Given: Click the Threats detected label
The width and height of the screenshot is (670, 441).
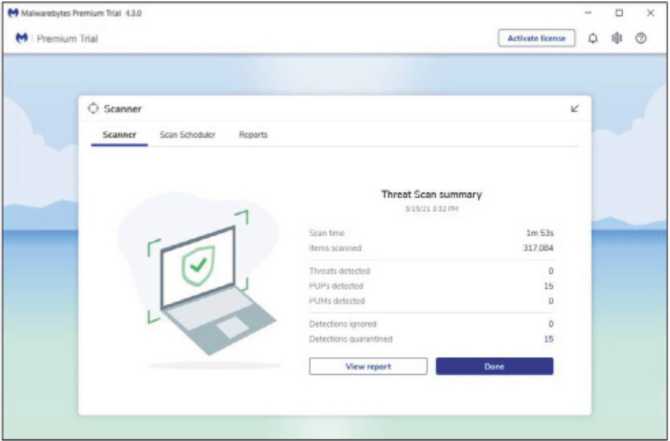Looking at the screenshot, I should pos(340,271).
